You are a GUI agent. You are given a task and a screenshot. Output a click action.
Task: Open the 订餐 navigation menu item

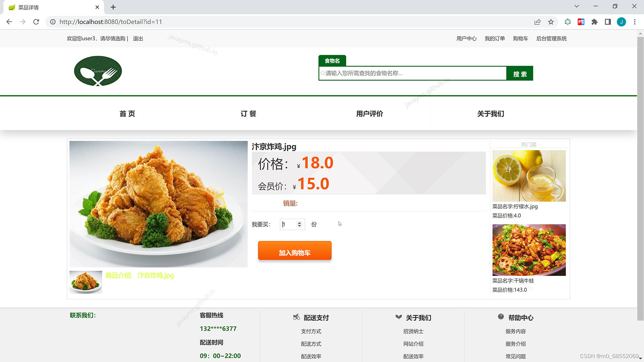[248, 114]
